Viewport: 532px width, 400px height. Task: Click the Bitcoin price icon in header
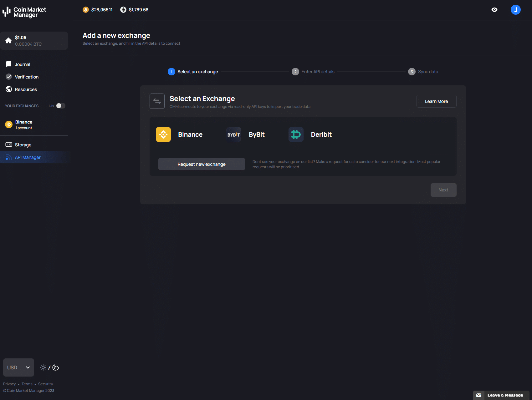[x=86, y=10]
